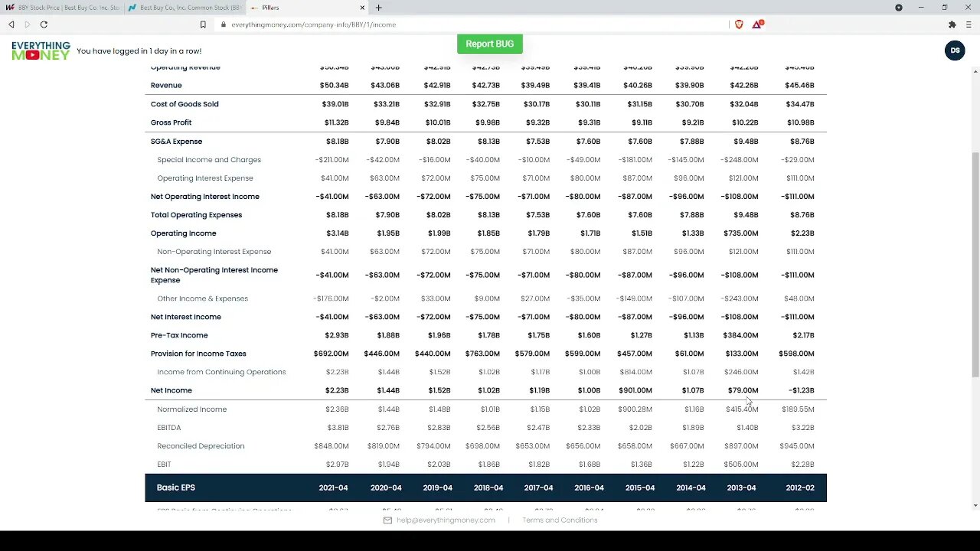Click Net Non-Operating Interest Income Expense label

pos(214,275)
